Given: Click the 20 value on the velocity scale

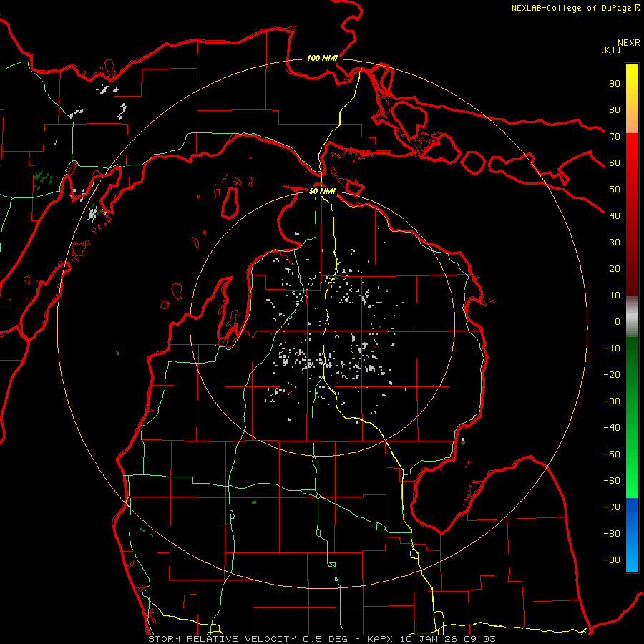Looking at the screenshot, I should (x=615, y=268).
